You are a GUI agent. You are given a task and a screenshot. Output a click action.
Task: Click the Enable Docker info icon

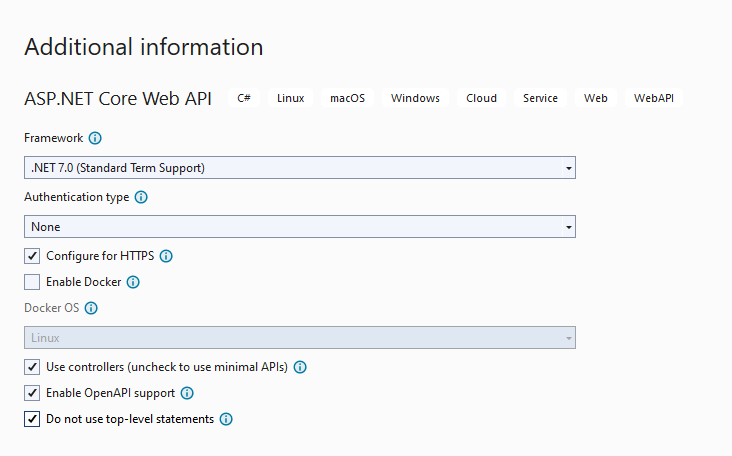click(133, 282)
